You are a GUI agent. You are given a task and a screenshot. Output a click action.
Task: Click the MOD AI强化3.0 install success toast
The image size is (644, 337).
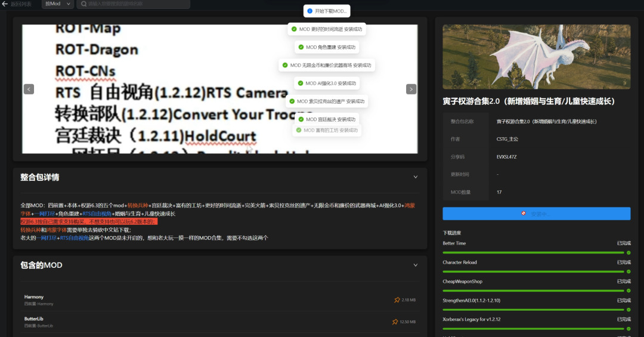[x=326, y=84]
